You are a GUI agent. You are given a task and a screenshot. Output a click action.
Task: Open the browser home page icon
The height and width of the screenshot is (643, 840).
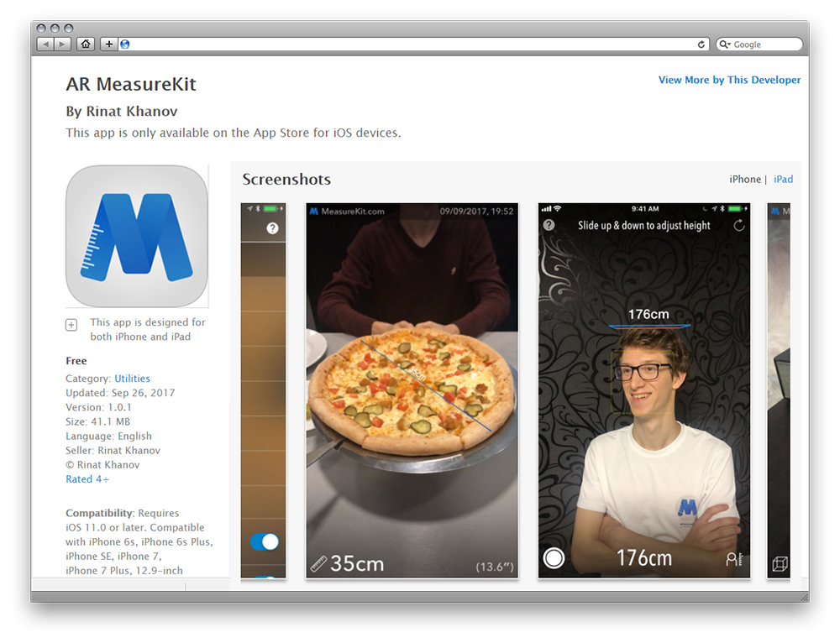pos(85,44)
